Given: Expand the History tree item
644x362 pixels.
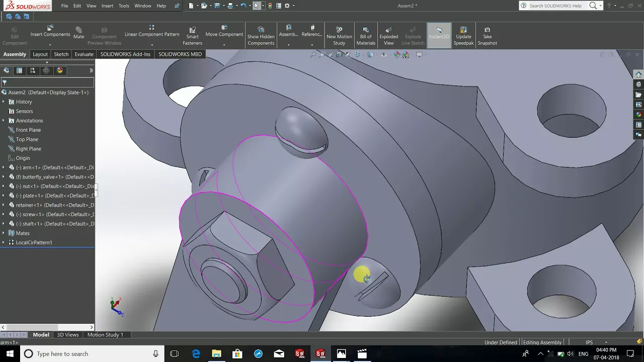Looking at the screenshot, I should click(4, 102).
